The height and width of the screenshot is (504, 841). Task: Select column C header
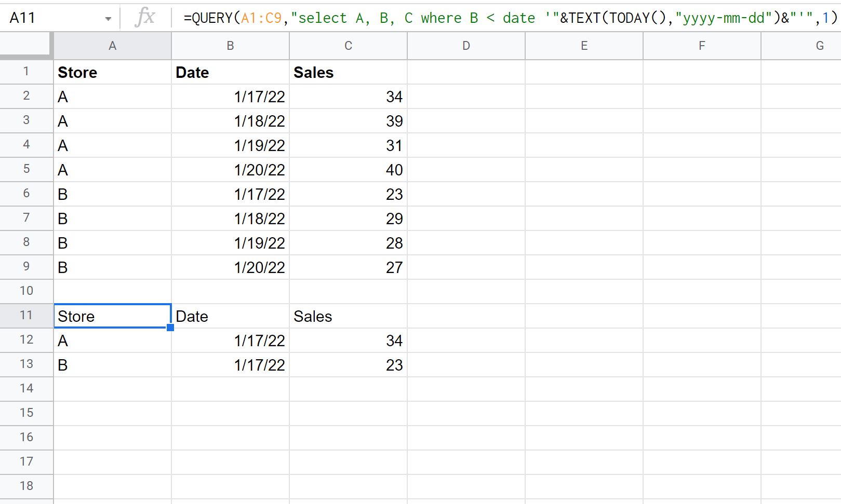pos(348,46)
